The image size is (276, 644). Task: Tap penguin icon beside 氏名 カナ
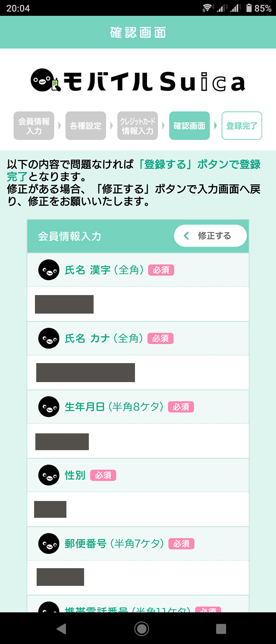(x=49, y=339)
